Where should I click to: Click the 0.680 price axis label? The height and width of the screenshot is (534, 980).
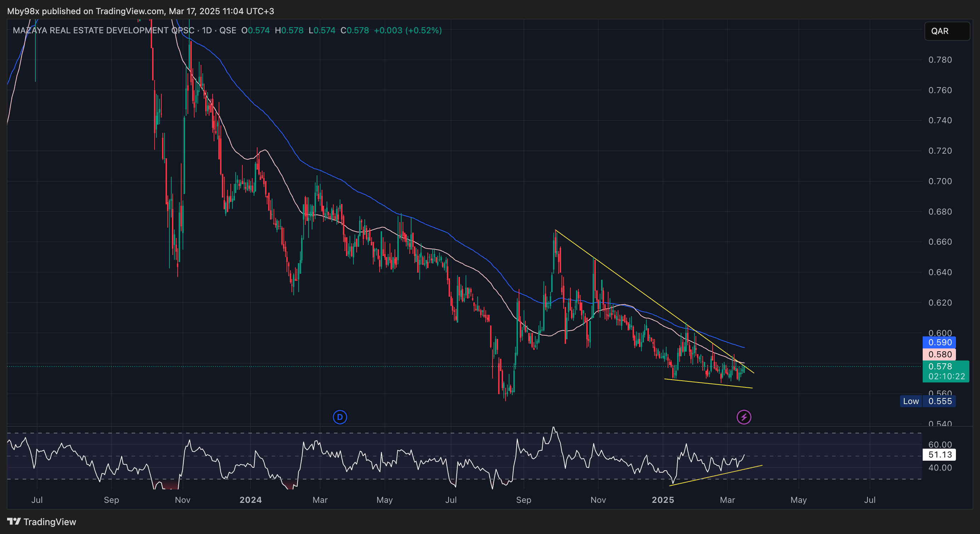[940, 212]
